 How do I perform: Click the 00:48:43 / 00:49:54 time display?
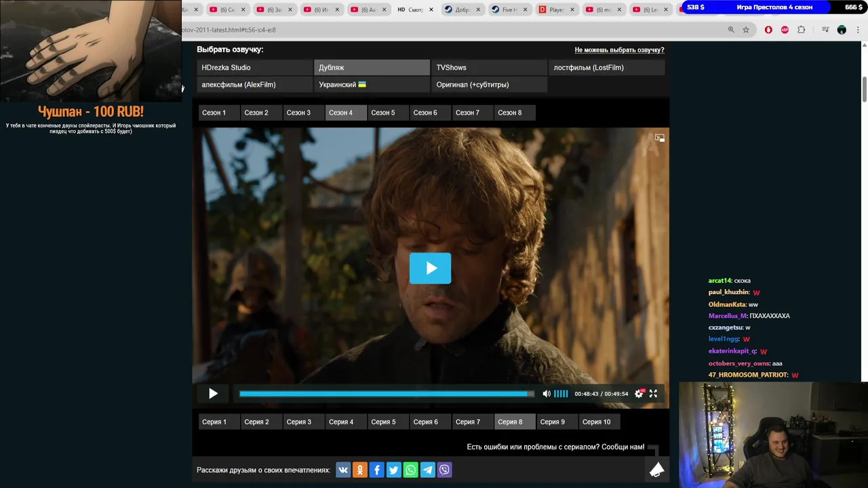tap(601, 394)
